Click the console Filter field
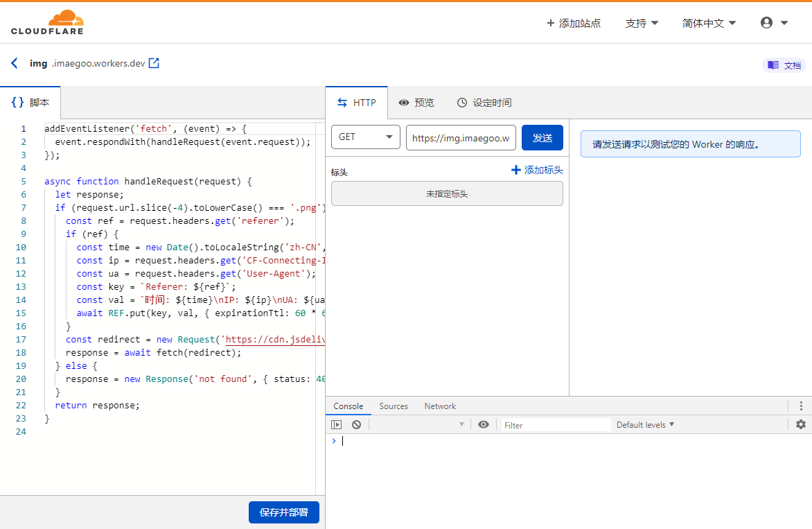The height and width of the screenshot is (529, 812). tap(556, 425)
